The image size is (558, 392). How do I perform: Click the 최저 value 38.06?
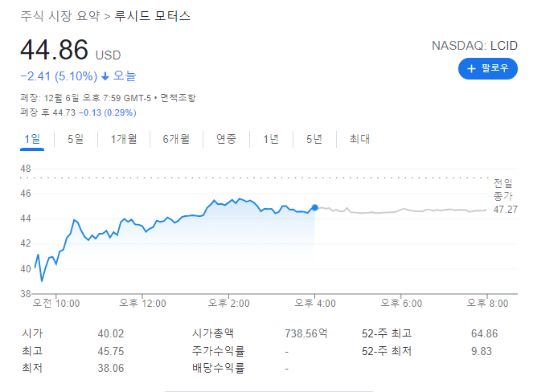111,368
